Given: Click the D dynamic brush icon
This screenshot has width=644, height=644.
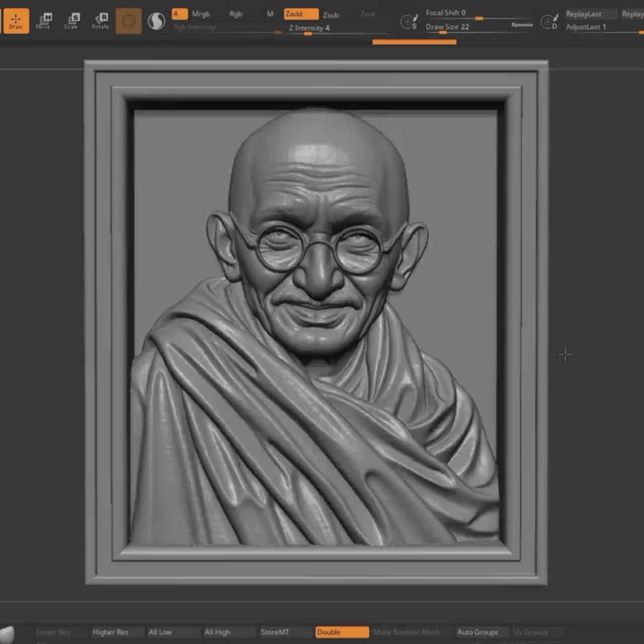Looking at the screenshot, I should [x=549, y=22].
